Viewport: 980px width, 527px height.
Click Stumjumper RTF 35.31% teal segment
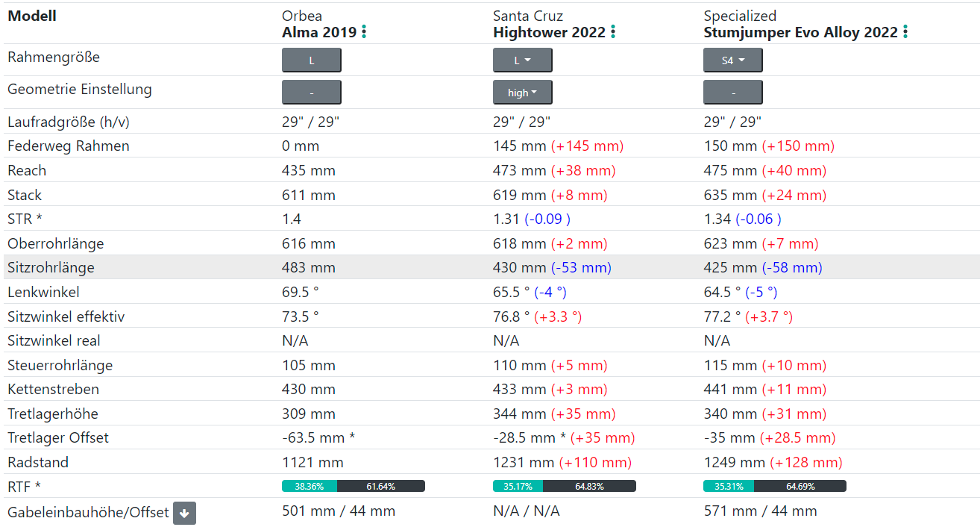tap(728, 486)
